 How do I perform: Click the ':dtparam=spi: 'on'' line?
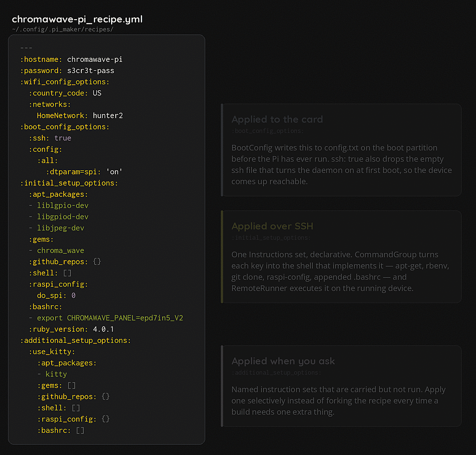tap(84, 172)
